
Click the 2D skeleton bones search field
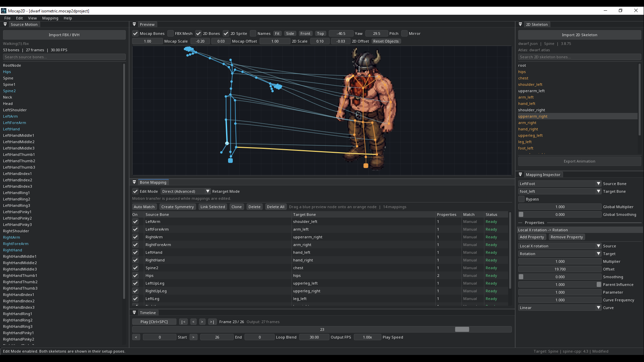coord(579,57)
